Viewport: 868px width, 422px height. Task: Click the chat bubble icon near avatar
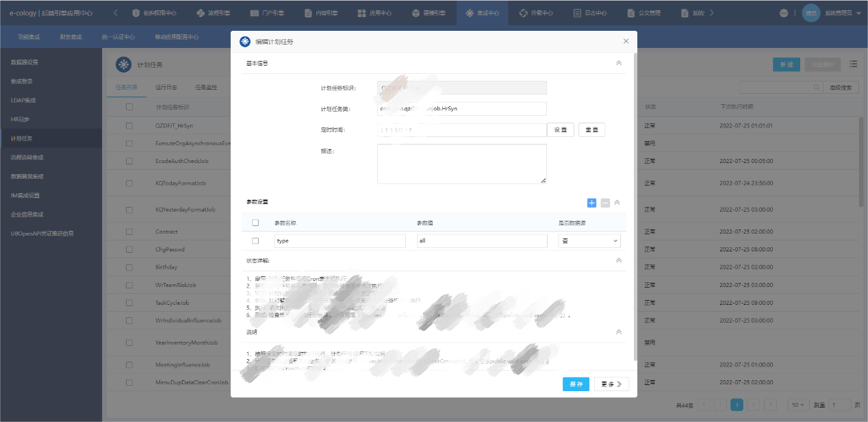point(784,13)
